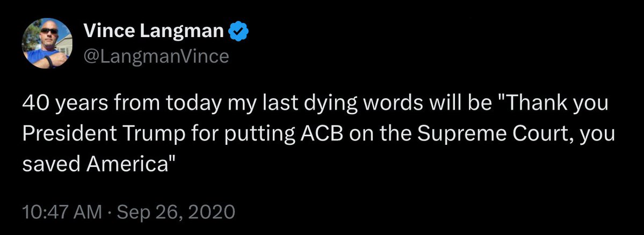Screen dimensions: 644x235
Task: Open Vince Langman's profile picture
Action: (47, 43)
